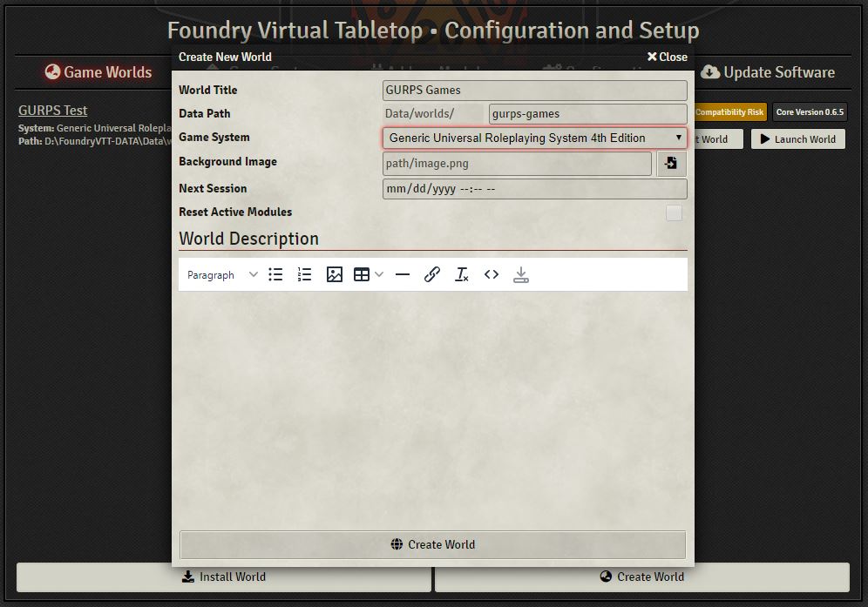This screenshot has width=868, height=607.
Task: Open the source code view icon
Action: tap(491, 274)
